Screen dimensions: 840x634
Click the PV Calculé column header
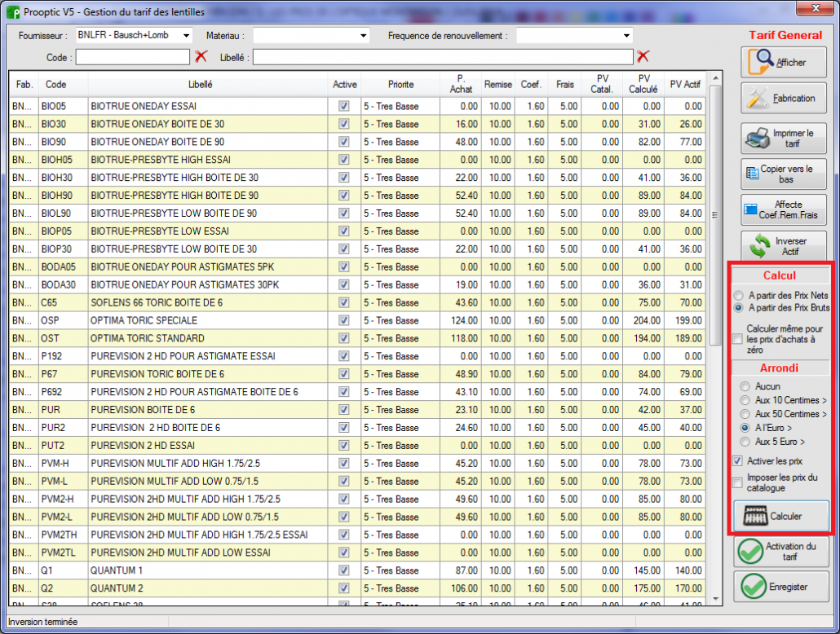(x=643, y=84)
